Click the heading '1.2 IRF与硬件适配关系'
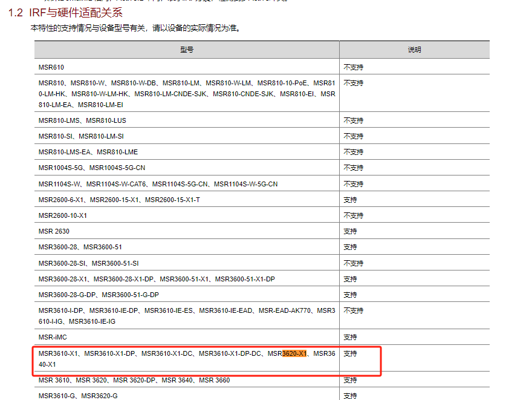Screen dimensions: 532x400 (65, 13)
